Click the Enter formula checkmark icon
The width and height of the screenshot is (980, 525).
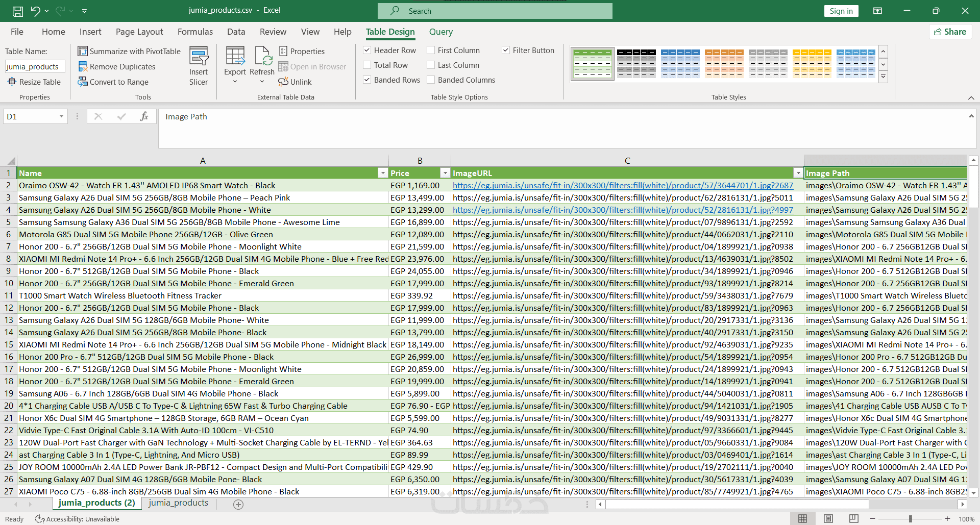pos(121,116)
